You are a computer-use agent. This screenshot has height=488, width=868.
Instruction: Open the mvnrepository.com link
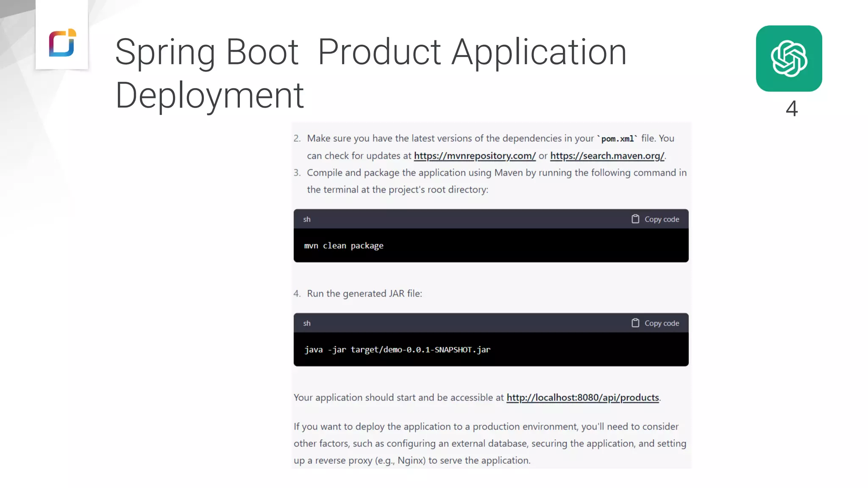tap(475, 156)
